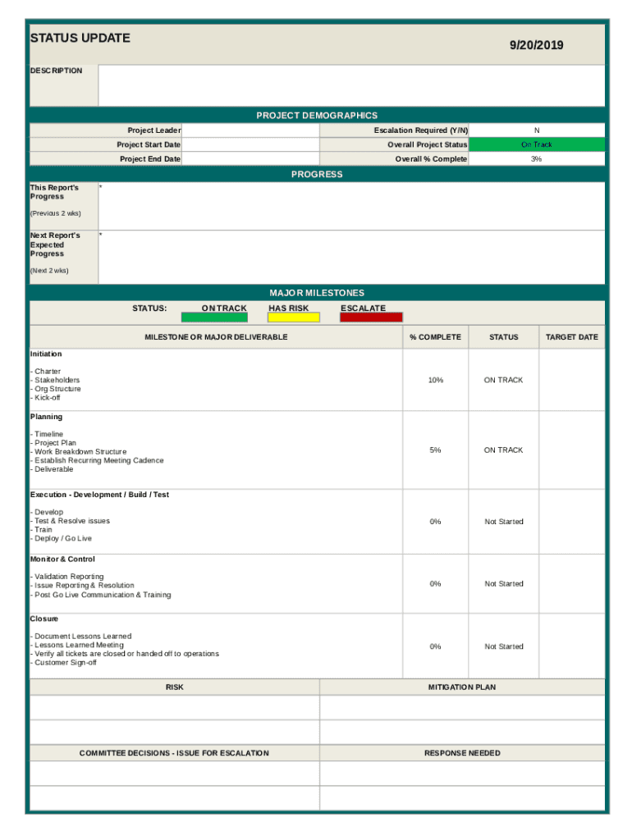The image size is (632, 840).
Task: Click Execution's Not Started status cell
Action: coord(503,522)
